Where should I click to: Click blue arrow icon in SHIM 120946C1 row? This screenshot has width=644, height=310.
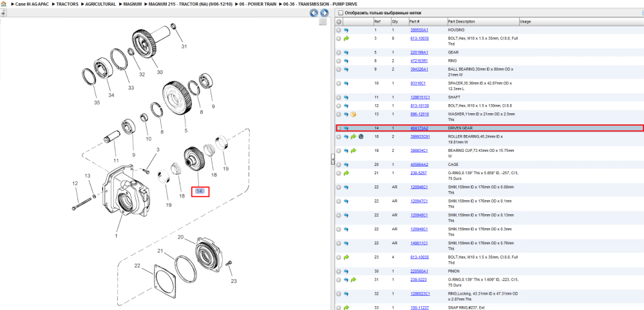pyautogui.click(x=346, y=187)
